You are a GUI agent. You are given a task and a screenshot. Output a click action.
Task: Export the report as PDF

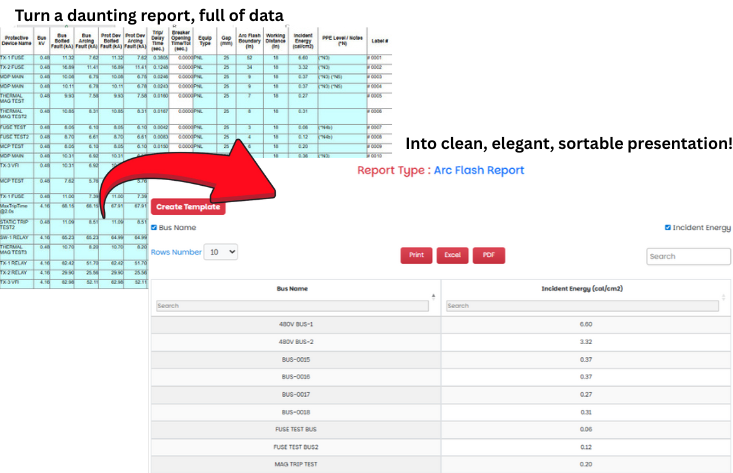click(488, 255)
